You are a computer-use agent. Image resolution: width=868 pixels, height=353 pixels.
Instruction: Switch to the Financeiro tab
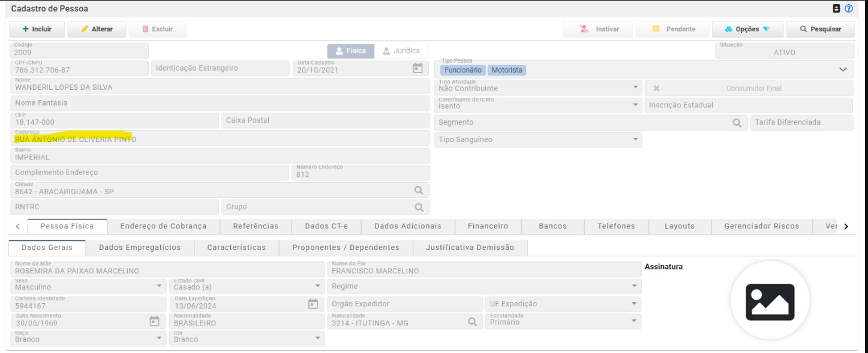[x=488, y=226]
